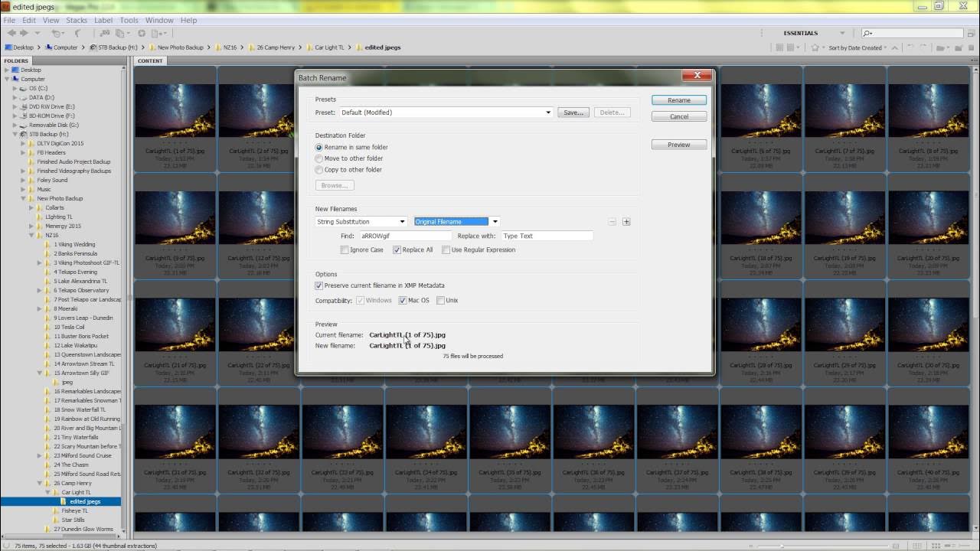Uncheck the Mac OS compatibility checkbox
The height and width of the screenshot is (551, 980).
coord(402,301)
